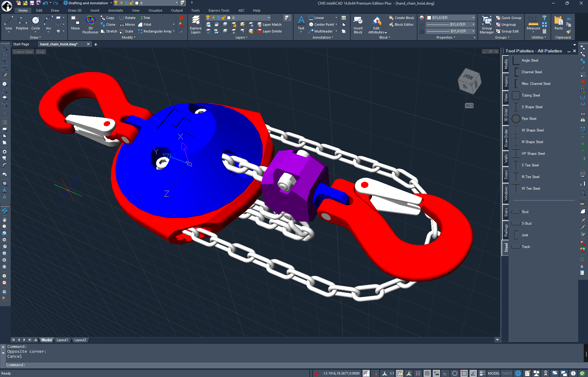Click the settings gear in status bar

[x=518, y=373]
